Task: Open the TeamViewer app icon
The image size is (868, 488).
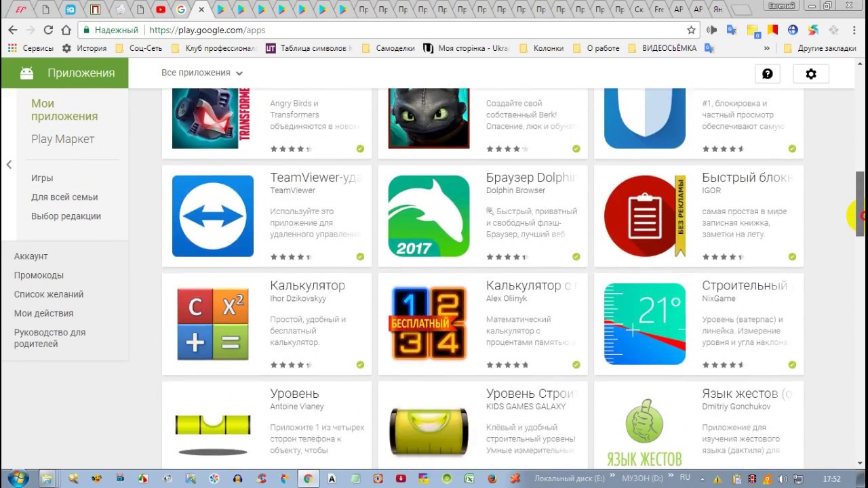Action: (x=213, y=216)
